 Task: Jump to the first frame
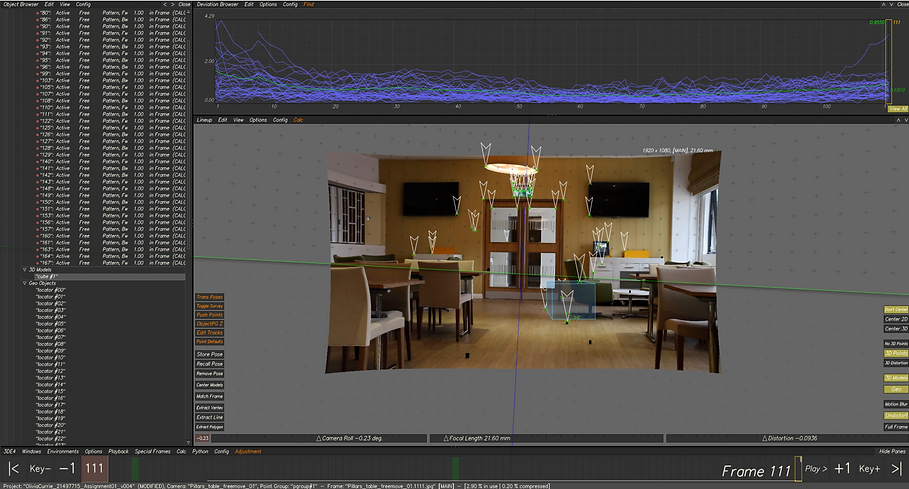coord(13,469)
